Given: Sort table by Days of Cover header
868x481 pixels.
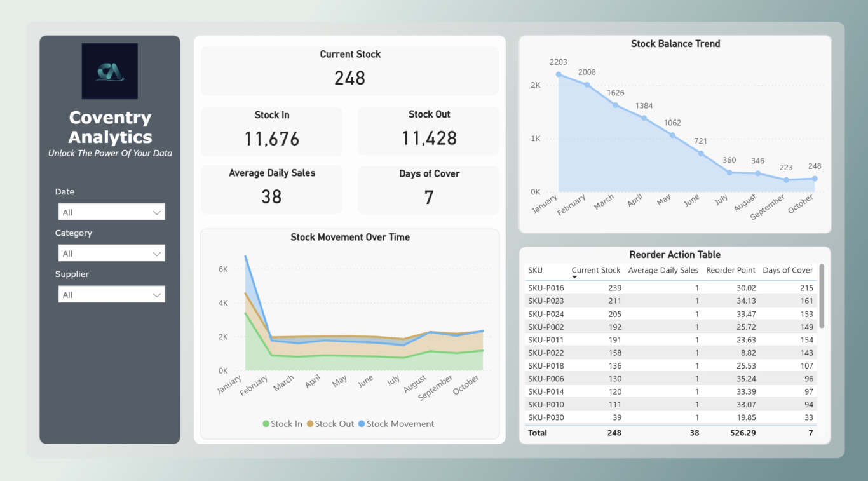Looking at the screenshot, I should tap(787, 270).
